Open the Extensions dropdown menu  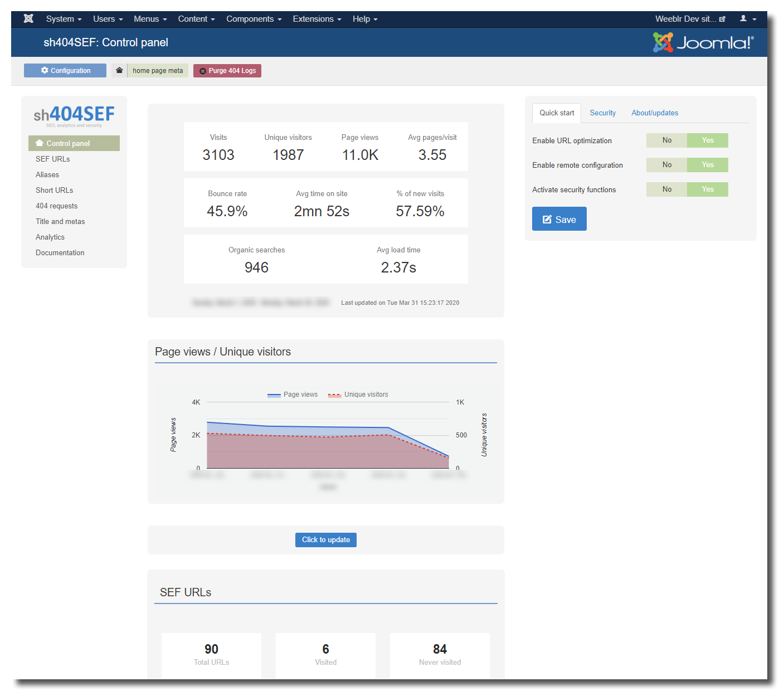pyautogui.click(x=316, y=18)
